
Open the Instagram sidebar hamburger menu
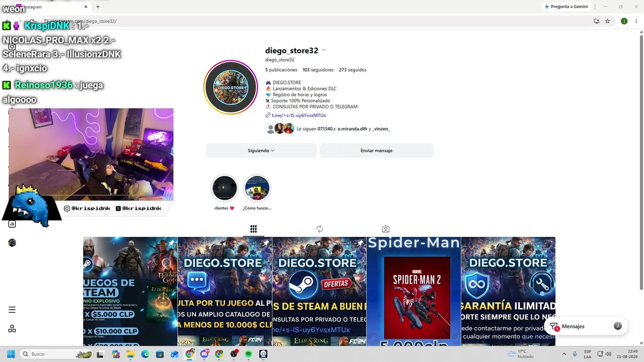tap(12, 310)
